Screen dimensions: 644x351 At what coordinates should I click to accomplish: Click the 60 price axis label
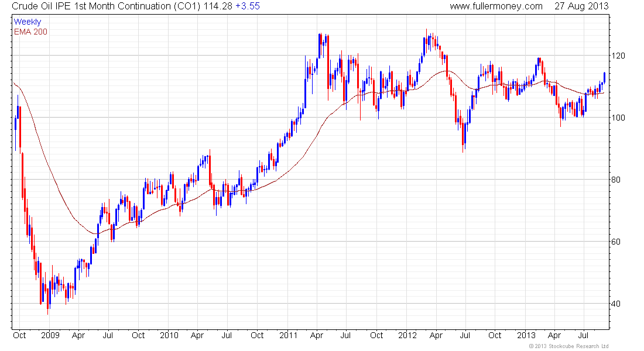point(616,242)
